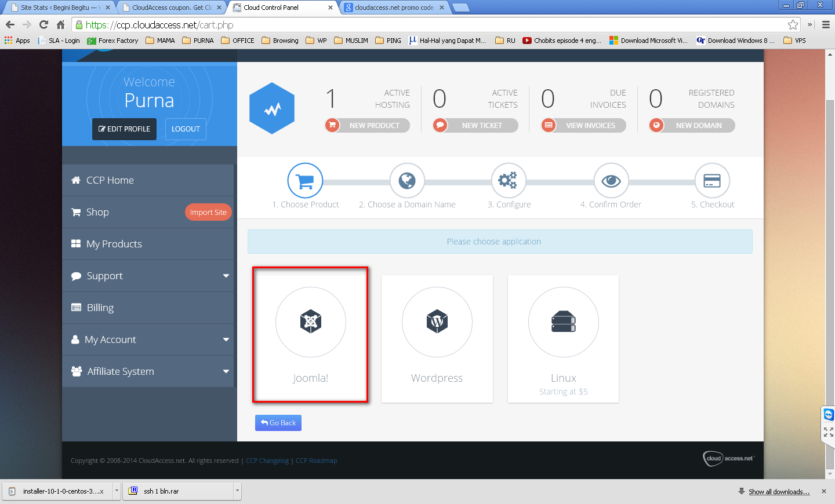
Task: Expand the Affiliate System sidebar menu
Action: [x=226, y=371]
